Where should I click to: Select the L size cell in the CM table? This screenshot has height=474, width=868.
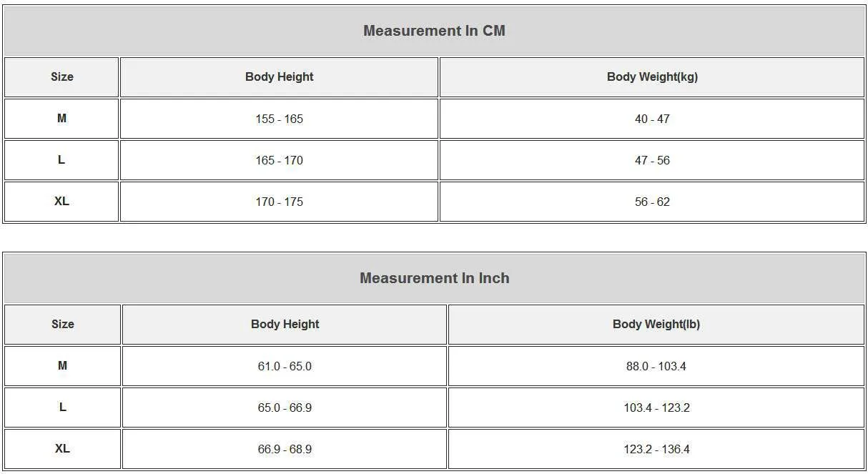[x=61, y=160]
